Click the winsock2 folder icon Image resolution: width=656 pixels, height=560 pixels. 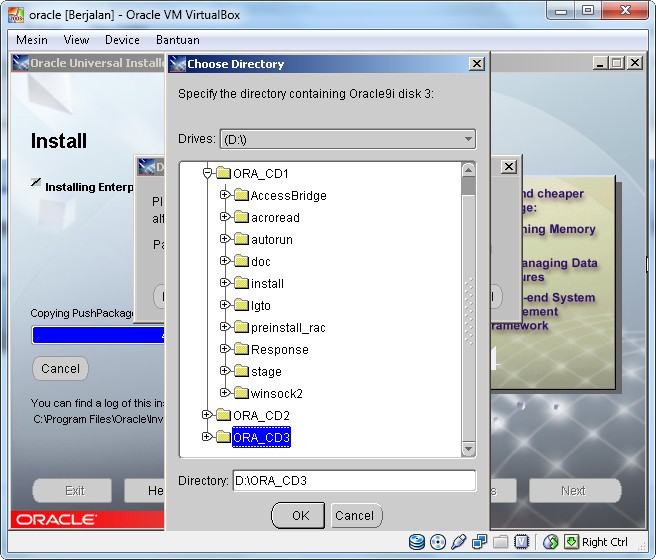point(241,393)
